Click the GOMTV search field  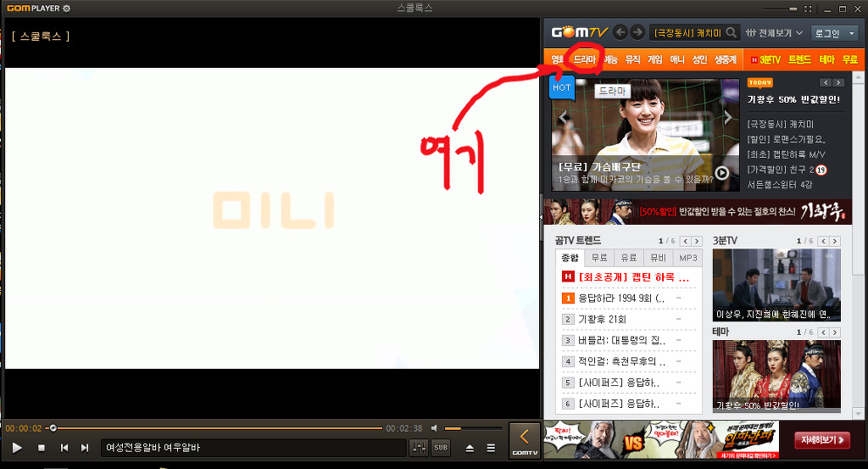[687, 33]
